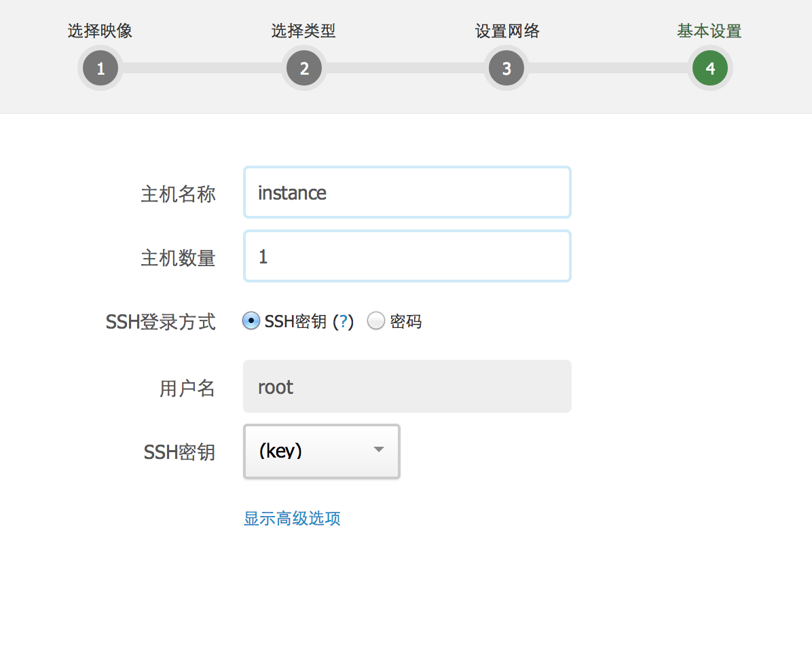This screenshot has width=812, height=664.
Task: Click the disabled 用户名 root field
Action: click(407, 387)
